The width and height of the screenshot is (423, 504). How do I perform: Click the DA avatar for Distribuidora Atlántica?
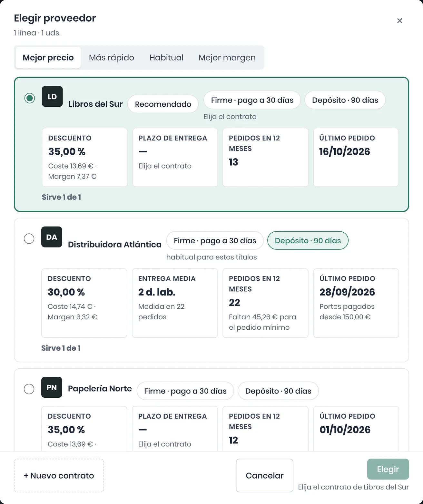tap(52, 237)
